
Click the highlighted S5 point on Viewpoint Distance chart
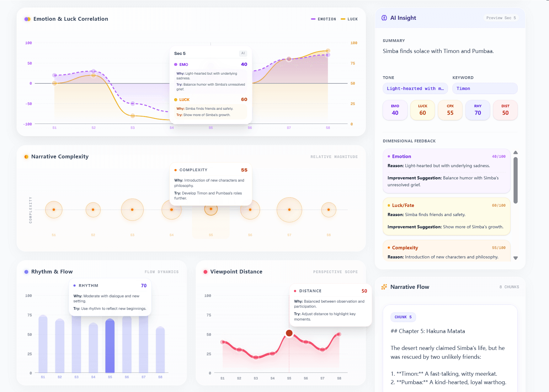click(289, 333)
